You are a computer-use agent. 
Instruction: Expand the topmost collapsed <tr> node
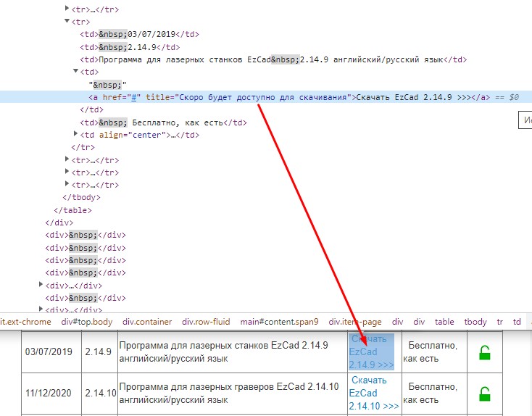tap(67, 8)
